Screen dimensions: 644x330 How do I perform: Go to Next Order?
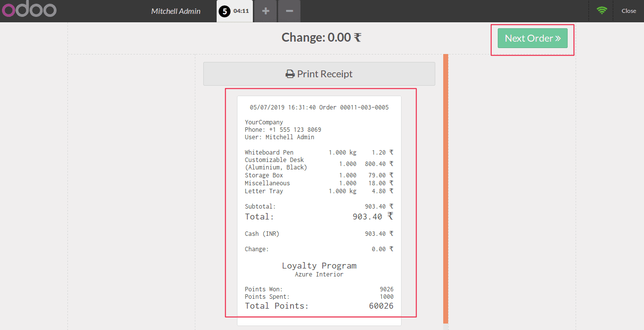[x=532, y=38]
